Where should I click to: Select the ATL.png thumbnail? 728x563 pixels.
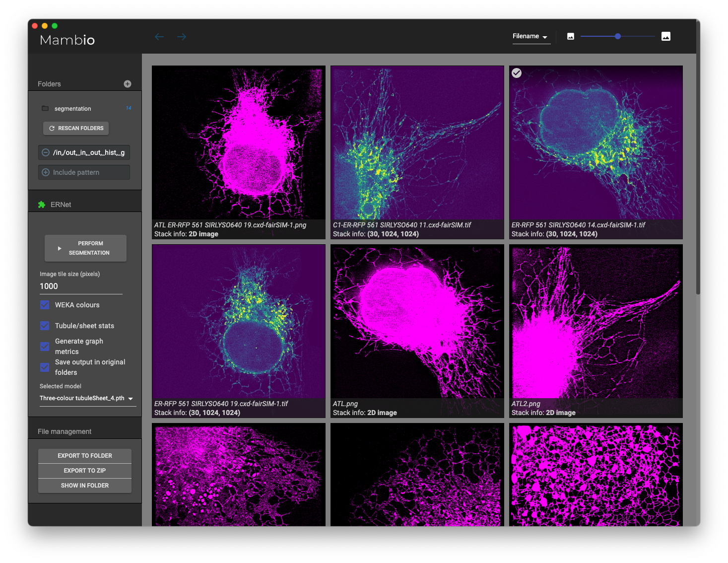(417, 331)
